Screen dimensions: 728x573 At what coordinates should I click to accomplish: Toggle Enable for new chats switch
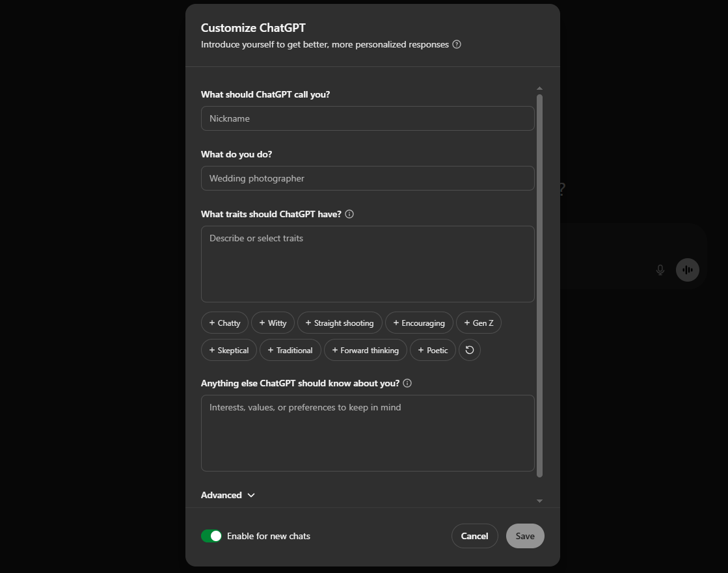point(211,536)
